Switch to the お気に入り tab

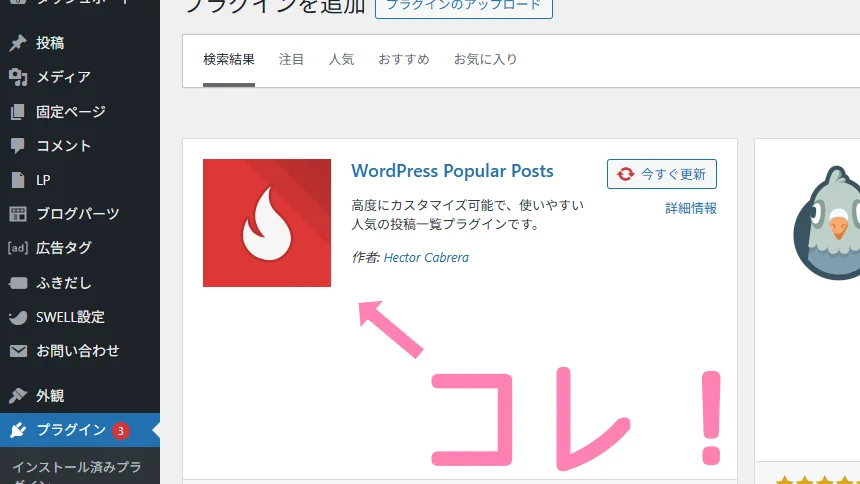pyautogui.click(x=485, y=59)
